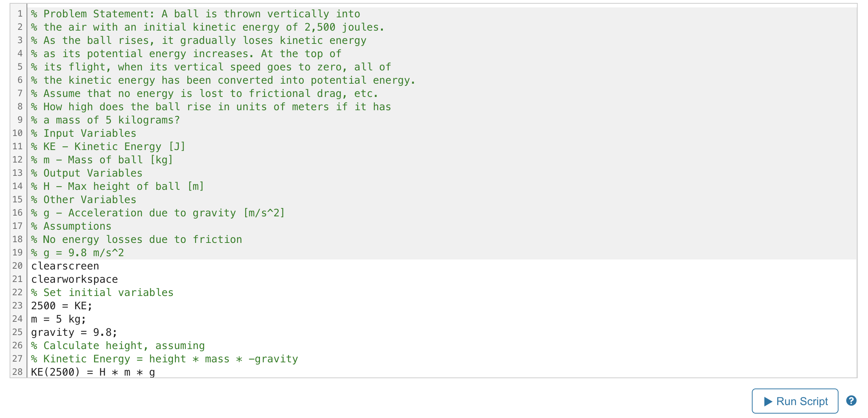Screen dimensions: 868x418
Task: Click the g = 9.8 m/s^2 comment line
Action: coord(77,252)
